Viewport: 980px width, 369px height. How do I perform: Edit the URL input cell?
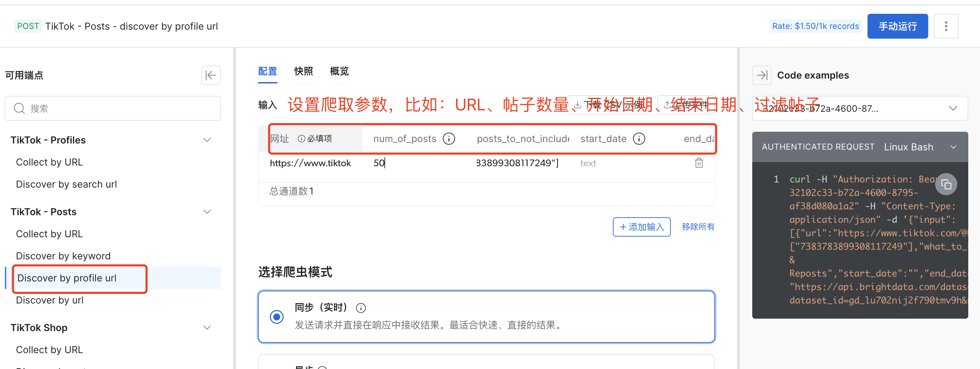pos(311,163)
